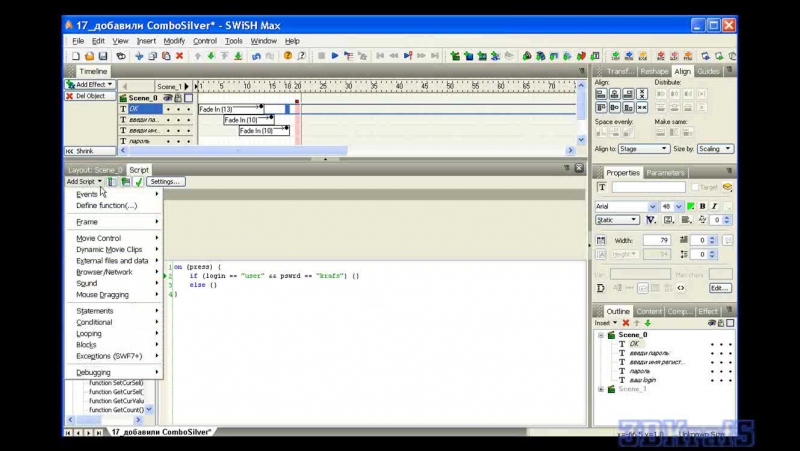
Task: Click the red Delete X toolbar icon
Action: tap(180, 56)
